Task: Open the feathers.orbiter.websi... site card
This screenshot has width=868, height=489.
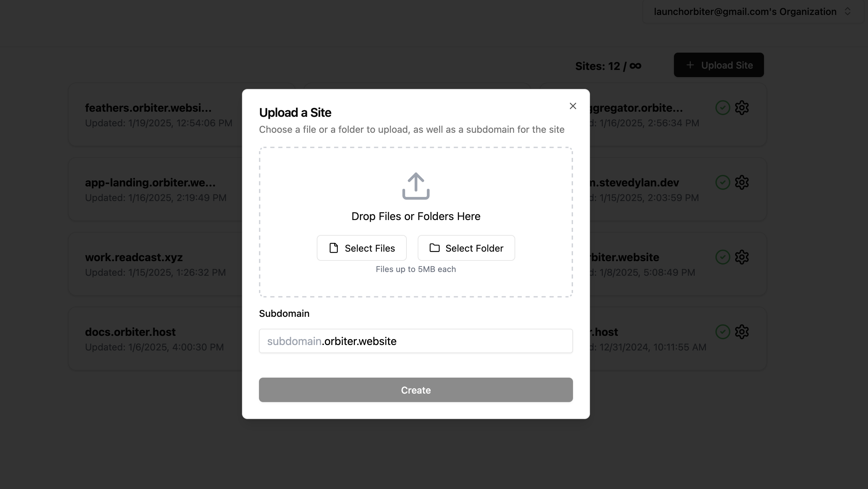Action: click(155, 115)
